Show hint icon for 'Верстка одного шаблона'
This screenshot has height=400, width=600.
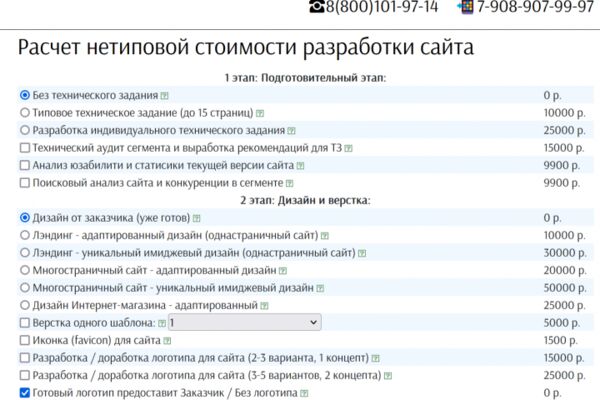click(x=162, y=323)
